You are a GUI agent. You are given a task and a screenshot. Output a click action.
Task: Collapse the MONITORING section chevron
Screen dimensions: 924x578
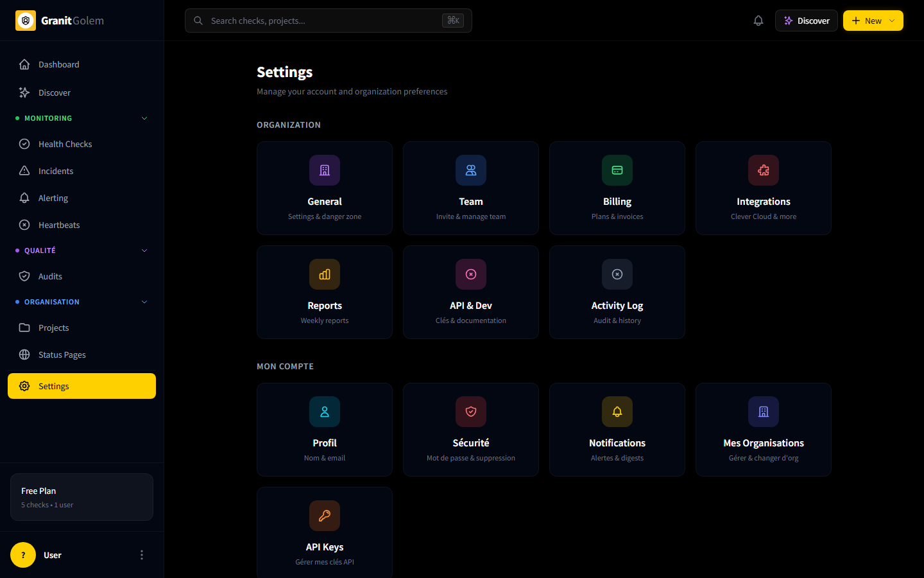[x=144, y=118]
